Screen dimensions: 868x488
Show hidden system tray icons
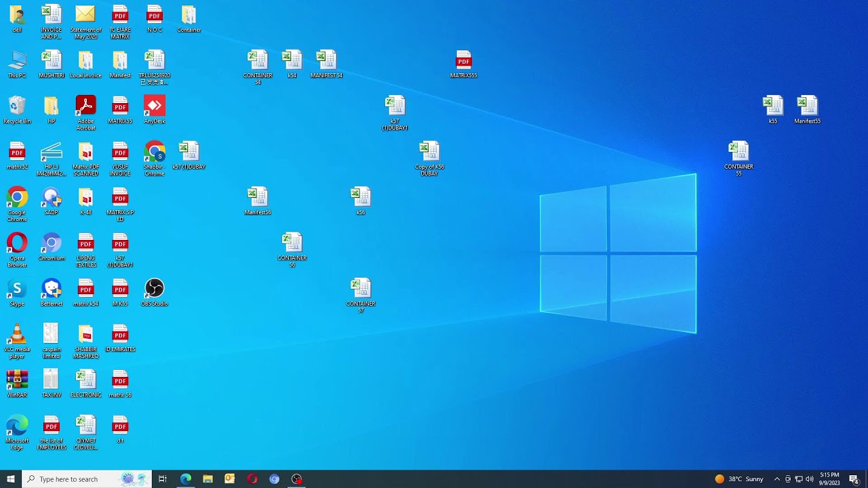[777, 479]
